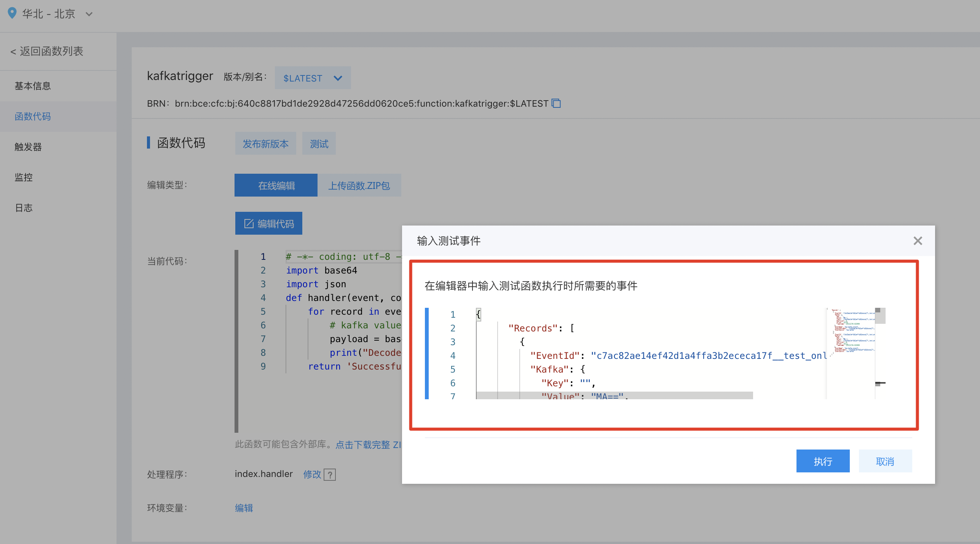Screen dimensions: 980x544
Task: Click the function name kafkatrigger
Action: pyautogui.click(x=180, y=76)
